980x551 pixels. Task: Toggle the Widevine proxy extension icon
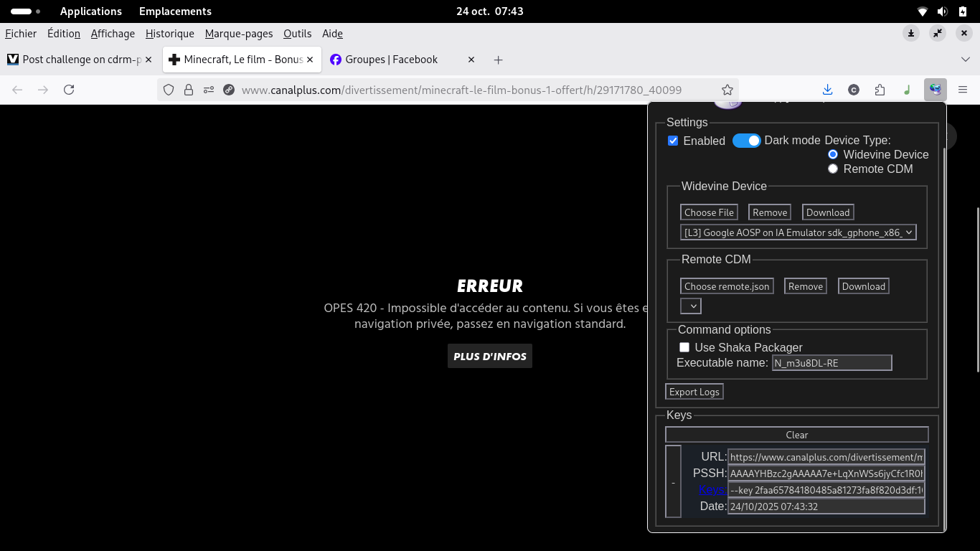[x=935, y=90]
